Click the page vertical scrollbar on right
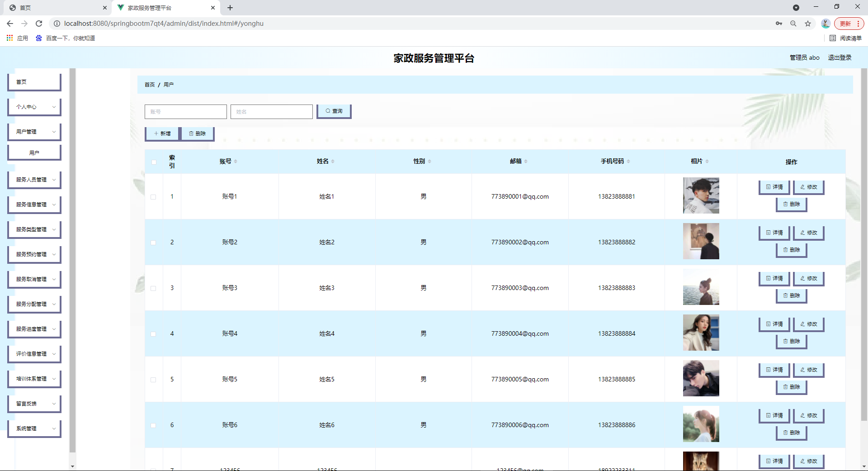 (864, 244)
